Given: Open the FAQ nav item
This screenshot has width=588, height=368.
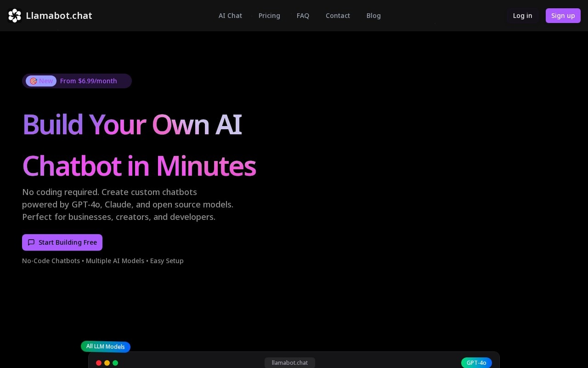Looking at the screenshot, I should [303, 16].
